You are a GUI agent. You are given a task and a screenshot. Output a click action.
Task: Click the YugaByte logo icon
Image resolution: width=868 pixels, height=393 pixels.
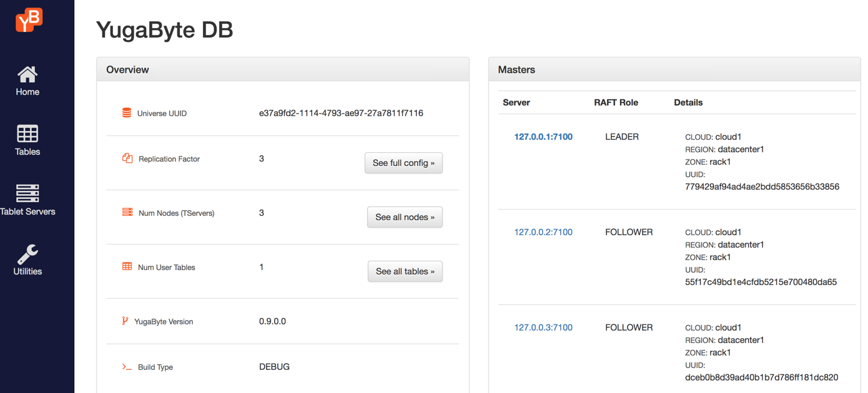click(x=29, y=20)
